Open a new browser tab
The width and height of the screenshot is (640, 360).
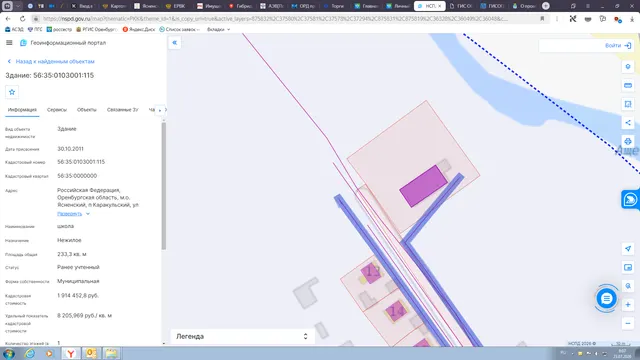(546, 6)
